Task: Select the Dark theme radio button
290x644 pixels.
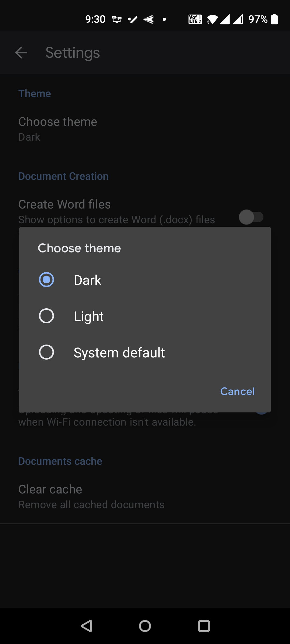Action: (x=46, y=280)
